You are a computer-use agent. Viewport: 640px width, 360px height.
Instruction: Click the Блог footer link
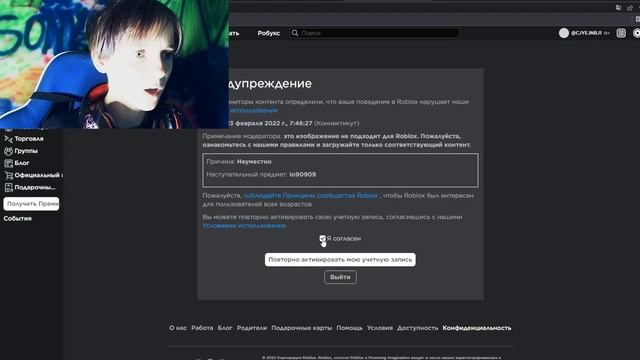(x=225, y=328)
